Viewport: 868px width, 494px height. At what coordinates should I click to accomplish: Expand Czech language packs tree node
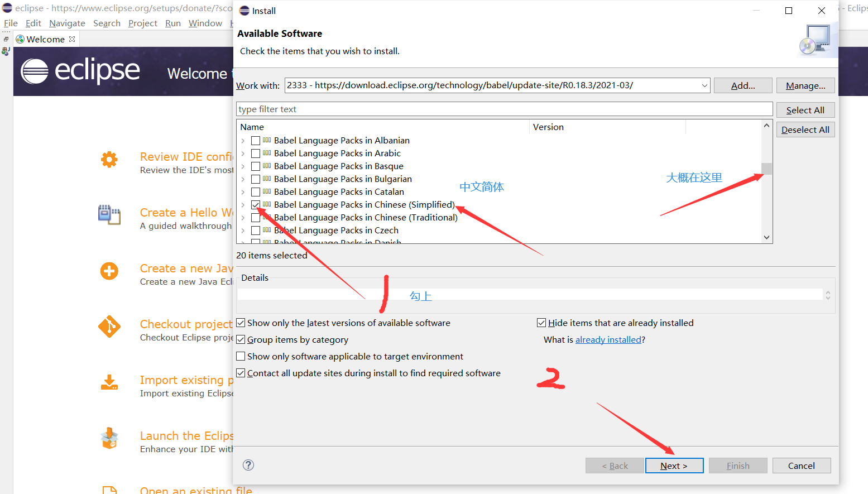click(x=243, y=231)
